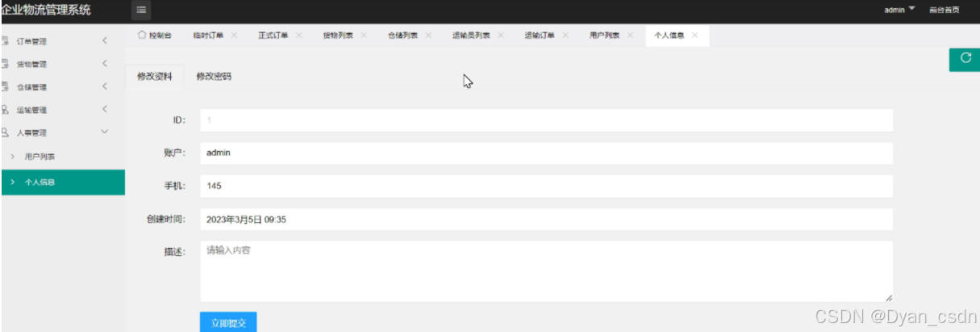Expand 货物管理 with its chevron
The height and width of the screenshot is (332, 980).
tap(104, 63)
